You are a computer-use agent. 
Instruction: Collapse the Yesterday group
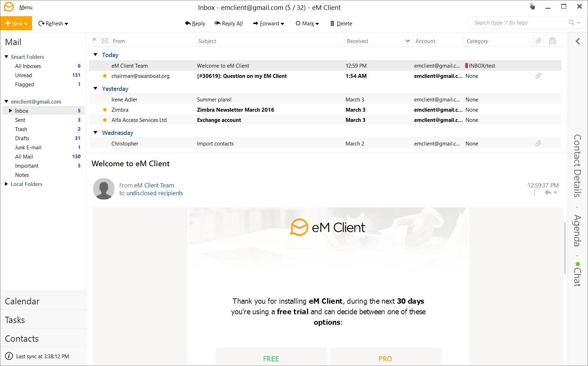[95, 88]
